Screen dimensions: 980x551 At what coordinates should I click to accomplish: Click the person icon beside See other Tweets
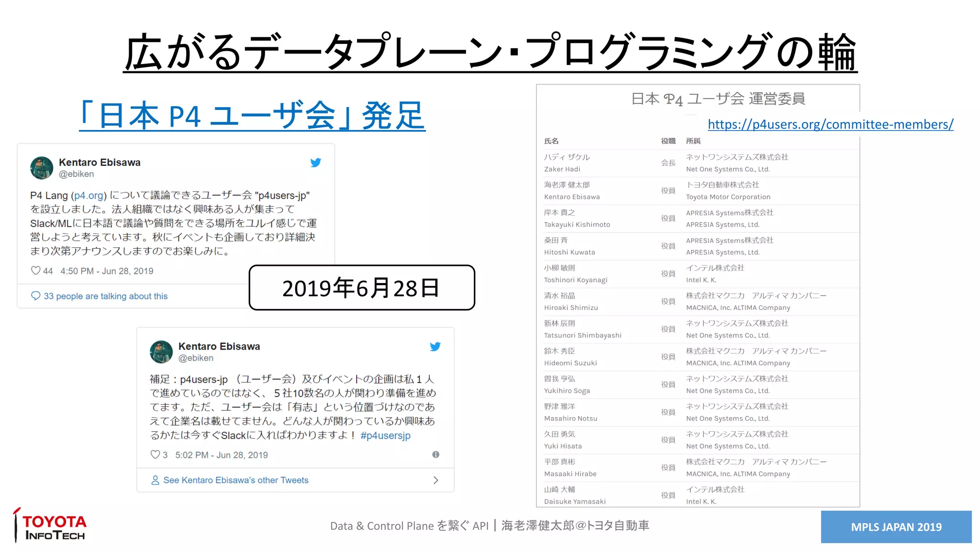(155, 480)
